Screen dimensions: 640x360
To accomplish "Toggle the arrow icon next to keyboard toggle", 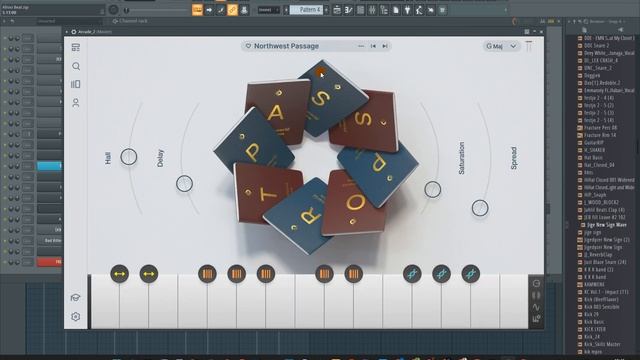I will (x=209, y=10).
